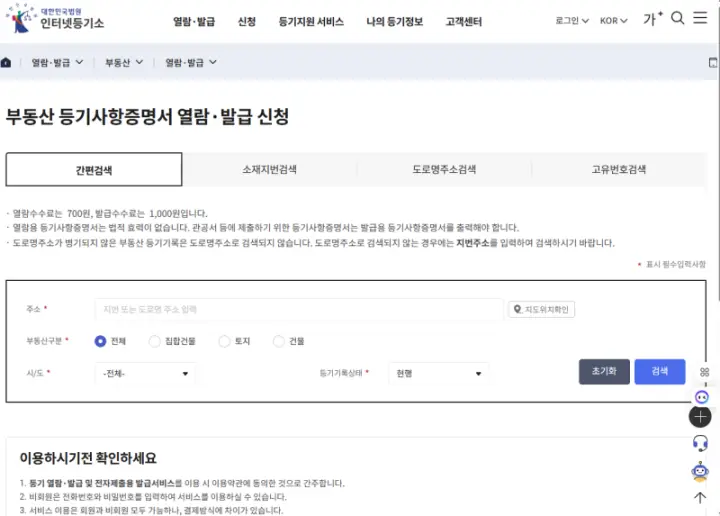Go to home via breadcrumb house icon
The height and width of the screenshot is (516, 720).
pyautogui.click(x=6, y=62)
